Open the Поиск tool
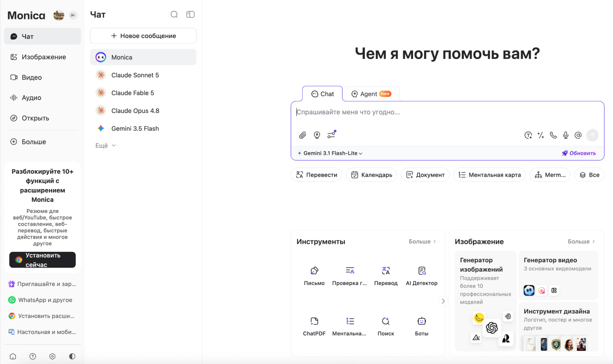This screenshot has height=364, width=613. [386, 326]
